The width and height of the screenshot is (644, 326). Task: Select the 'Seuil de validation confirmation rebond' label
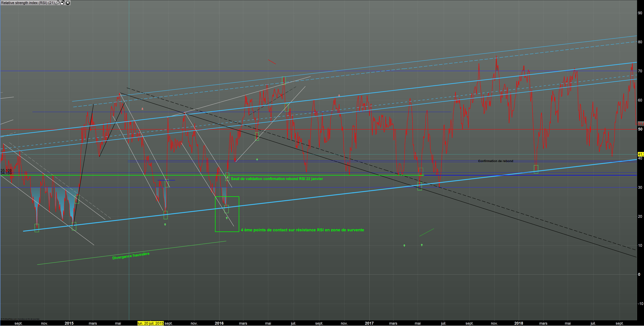[277, 179]
